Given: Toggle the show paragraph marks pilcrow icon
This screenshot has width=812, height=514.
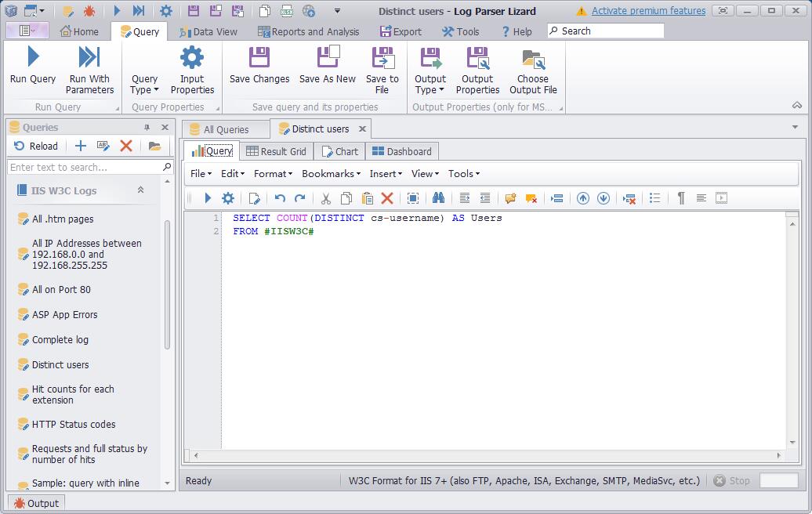Looking at the screenshot, I should (x=680, y=198).
